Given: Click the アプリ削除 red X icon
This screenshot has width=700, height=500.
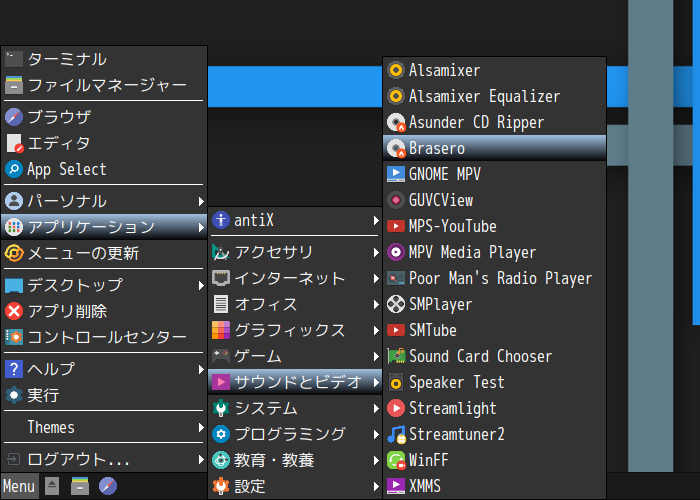Looking at the screenshot, I should tap(14, 311).
